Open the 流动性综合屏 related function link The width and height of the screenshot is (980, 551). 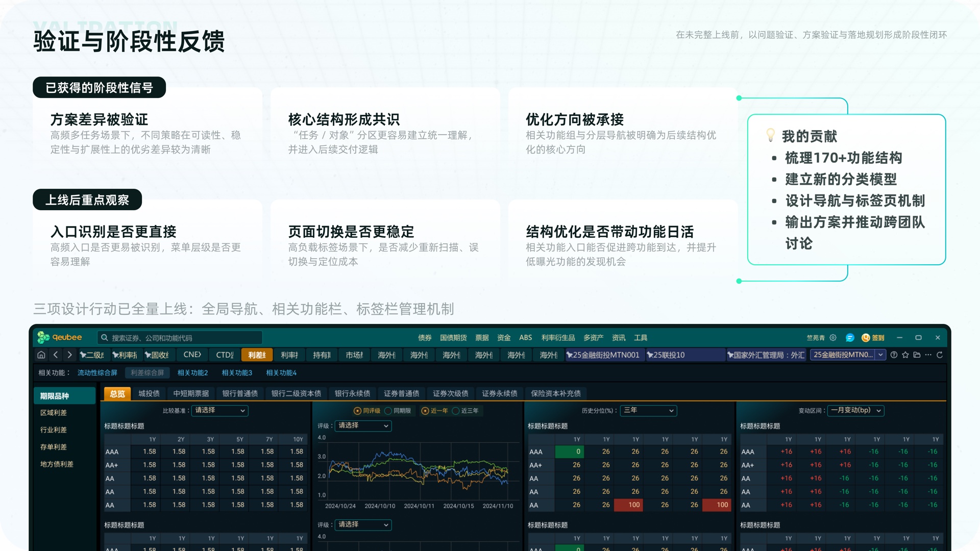coord(97,372)
